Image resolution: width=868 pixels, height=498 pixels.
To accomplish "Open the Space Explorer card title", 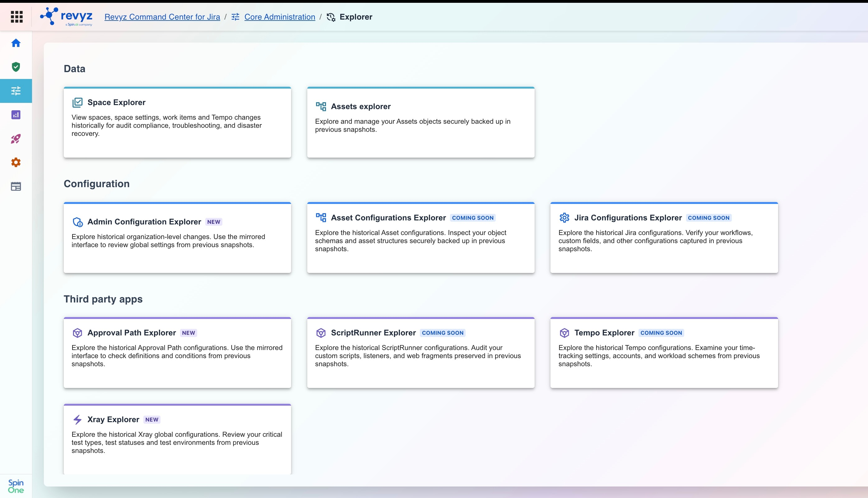I will (116, 102).
